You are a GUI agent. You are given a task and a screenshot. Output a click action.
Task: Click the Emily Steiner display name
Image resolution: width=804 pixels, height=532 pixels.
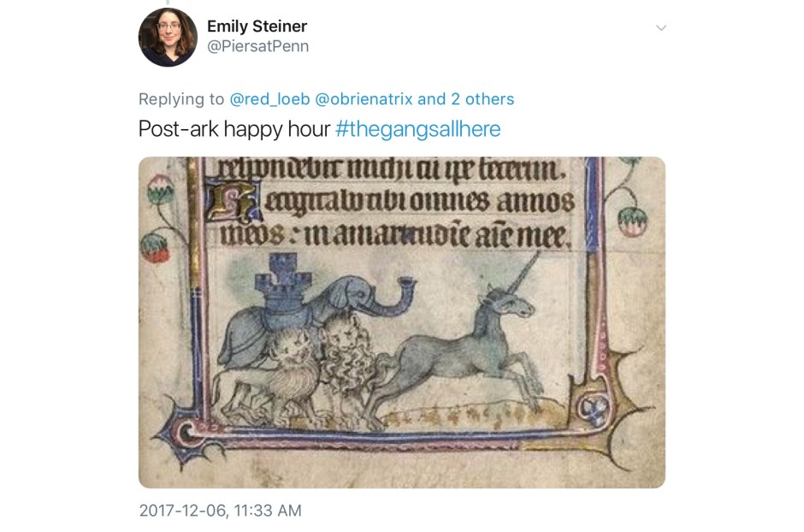257,27
